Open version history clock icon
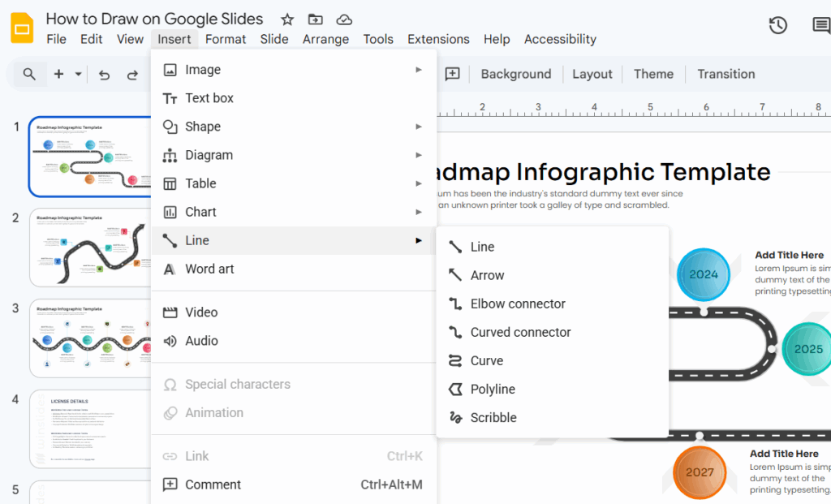Image resolution: width=831 pixels, height=504 pixels. pyautogui.click(x=777, y=26)
